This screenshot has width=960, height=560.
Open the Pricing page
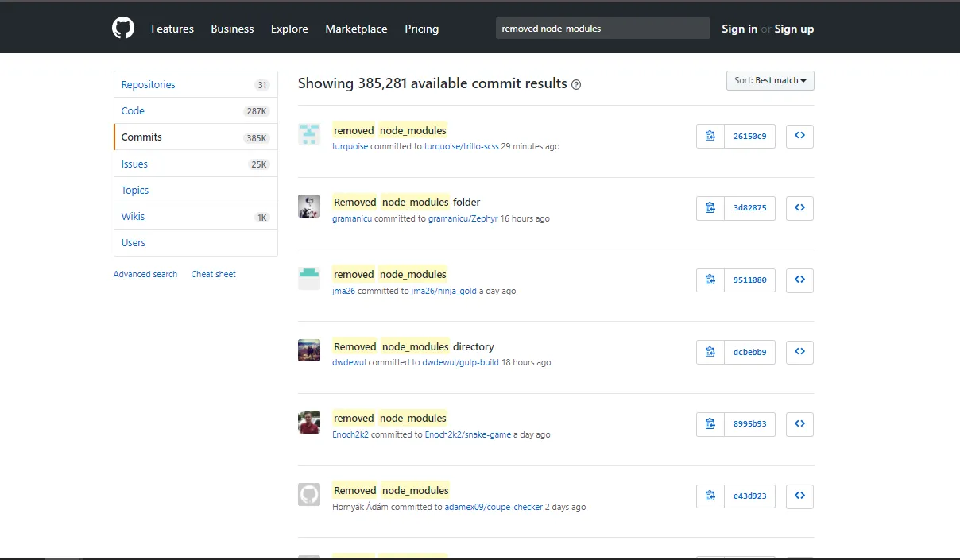[x=421, y=29]
